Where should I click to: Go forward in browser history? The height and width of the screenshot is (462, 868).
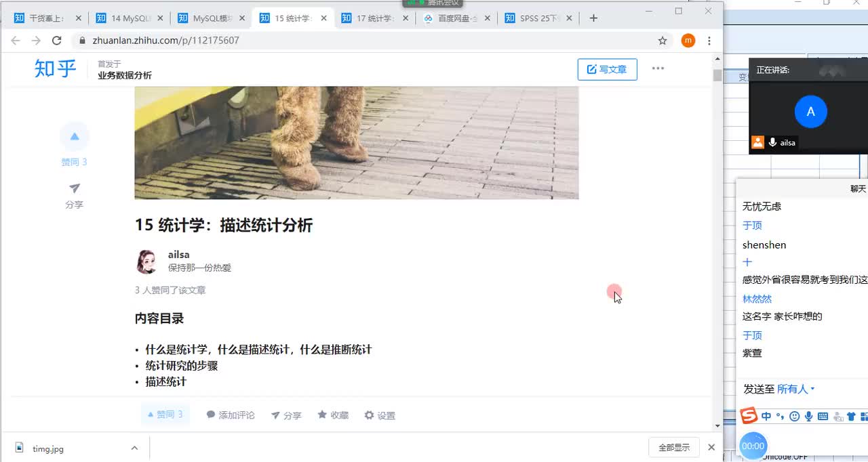36,41
